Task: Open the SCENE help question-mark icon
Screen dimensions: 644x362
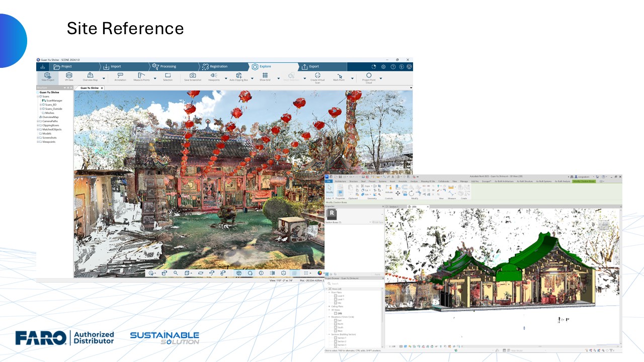Action: [393, 66]
